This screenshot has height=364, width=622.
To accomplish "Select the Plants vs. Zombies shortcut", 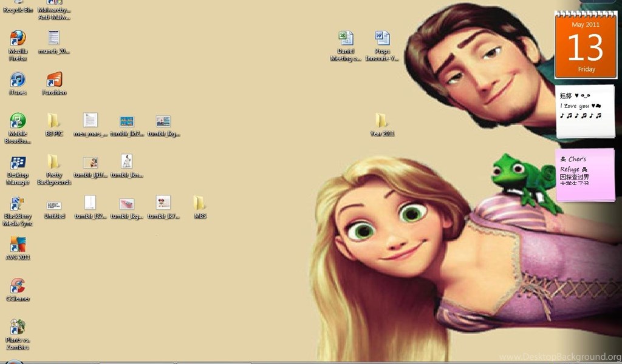I will point(18,335).
